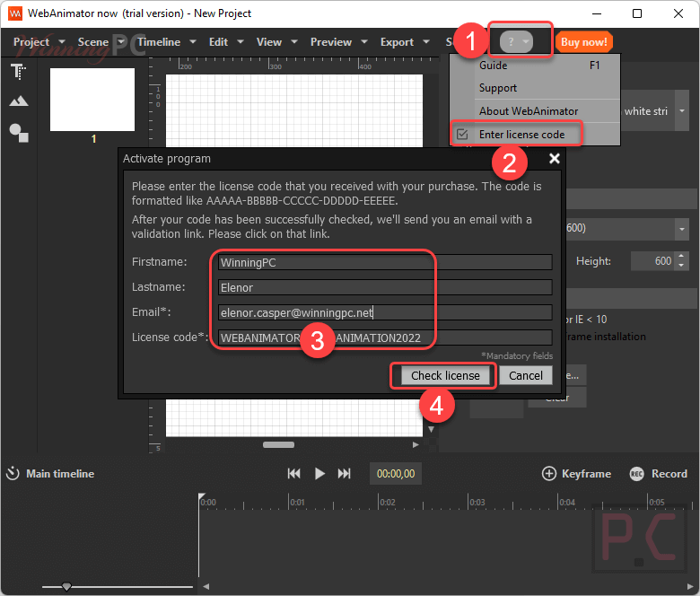
Task: Open the Preview menu
Action: pos(331,42)
